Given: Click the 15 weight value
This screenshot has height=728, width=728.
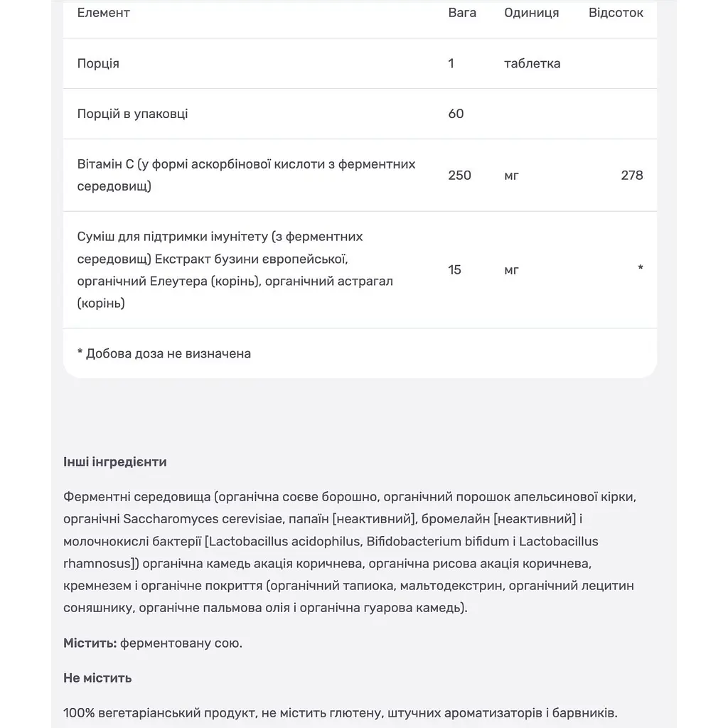Looking at the screenshot, I should 454,269.
